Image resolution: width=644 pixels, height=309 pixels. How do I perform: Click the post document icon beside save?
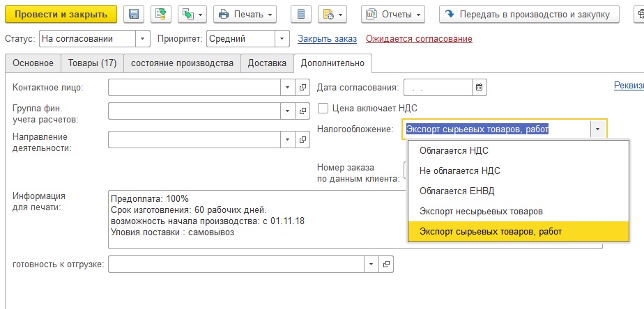[160, 15]
